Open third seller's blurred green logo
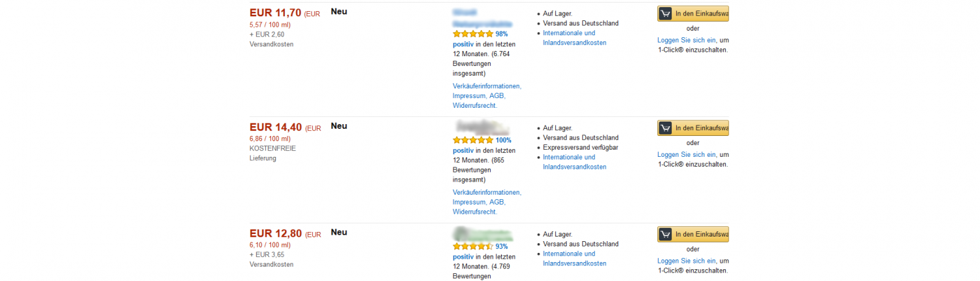The width and height of the screenshot is (980, 281). (x=483, y=233)
